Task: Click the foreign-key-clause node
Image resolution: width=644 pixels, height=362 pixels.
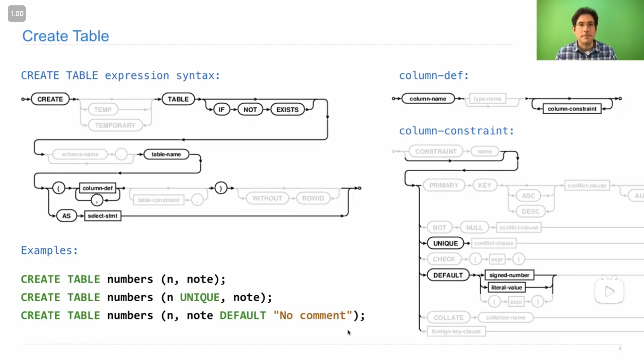Action: (456, 331)
